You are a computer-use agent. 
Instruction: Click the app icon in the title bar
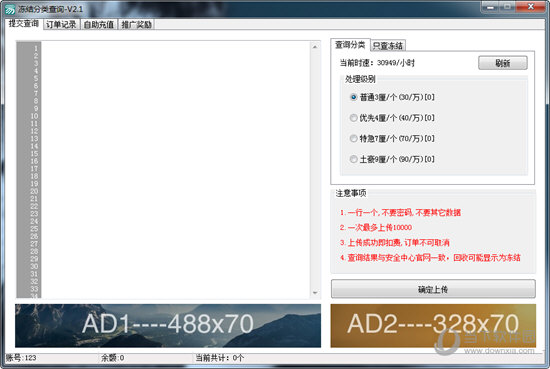click(10, 9)
